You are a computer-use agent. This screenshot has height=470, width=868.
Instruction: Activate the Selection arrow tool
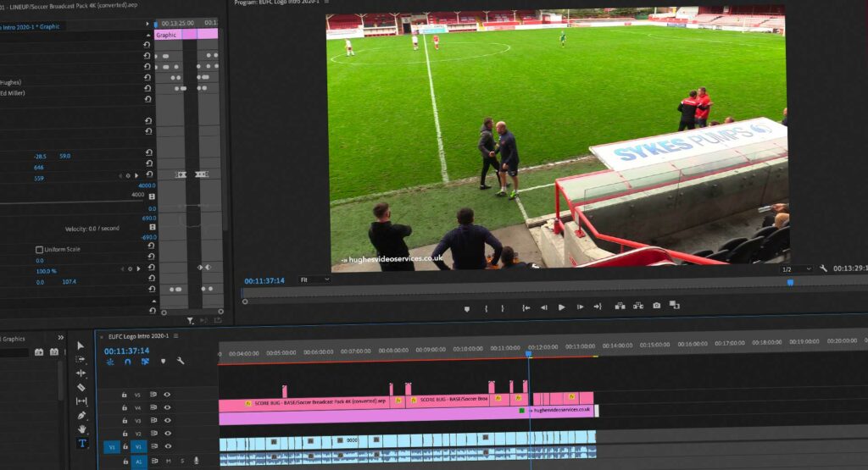tap(81, 346)
